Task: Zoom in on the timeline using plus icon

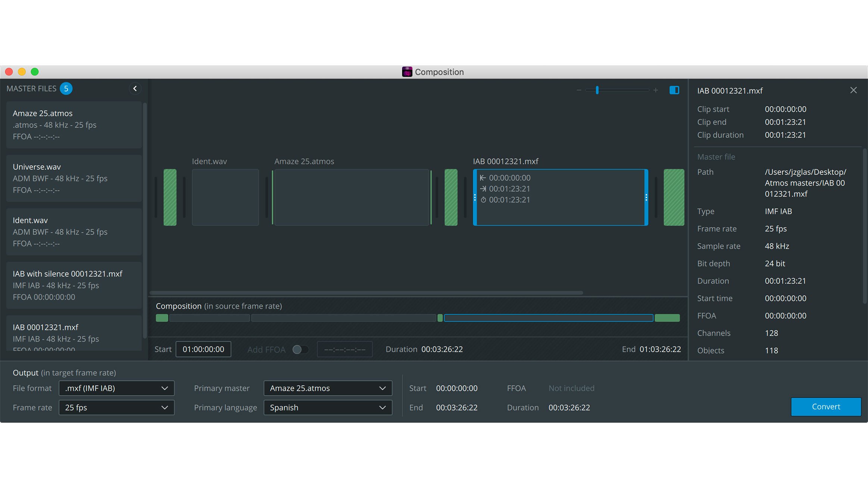Action: 656,90
